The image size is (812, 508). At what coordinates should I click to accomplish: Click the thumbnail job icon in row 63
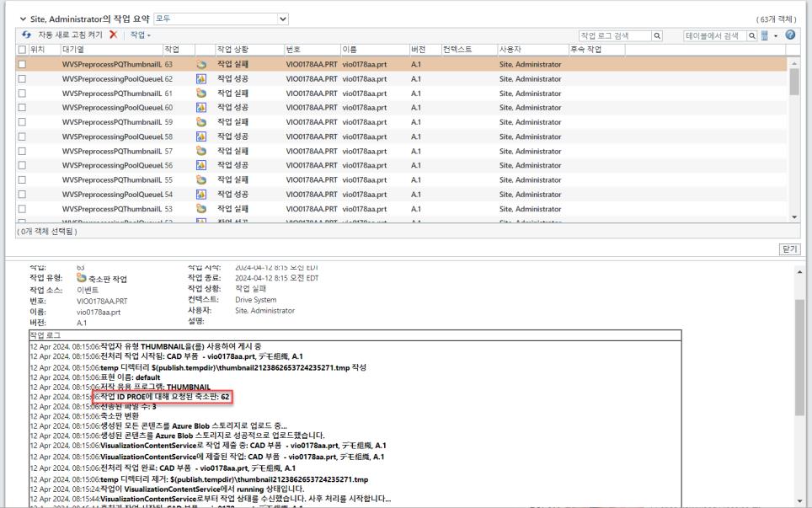[201, 65]
